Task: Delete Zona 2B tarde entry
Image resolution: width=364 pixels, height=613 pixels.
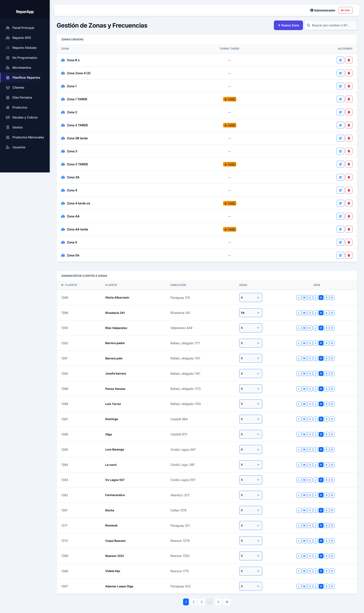Action: (349, 138)
